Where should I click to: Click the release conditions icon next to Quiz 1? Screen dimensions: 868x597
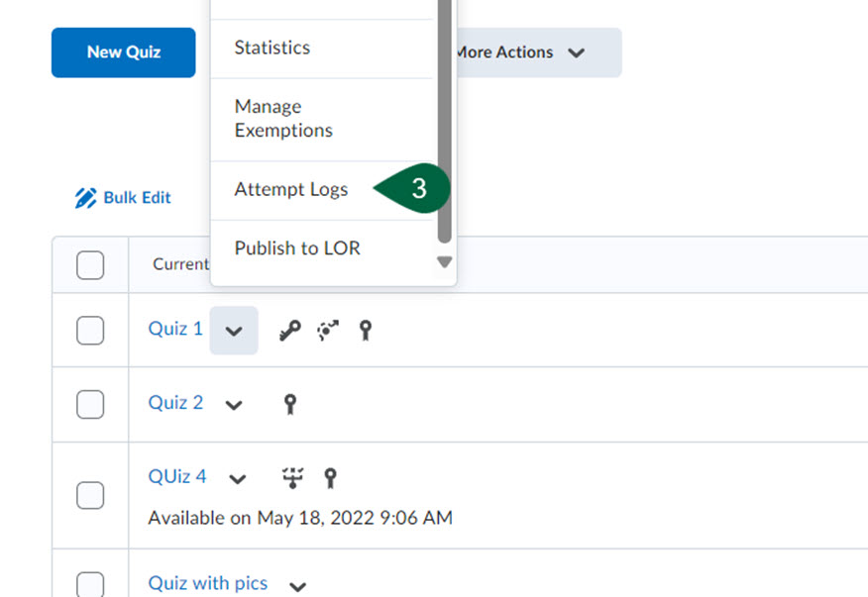click(x=328, y=329)
